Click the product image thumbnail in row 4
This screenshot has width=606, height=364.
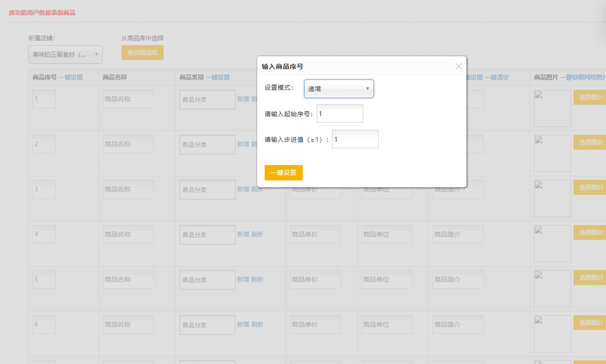(x=553, y=244)
